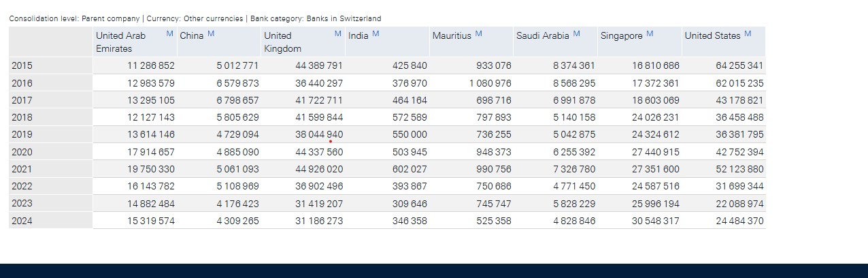This screenshot has width=868, height=278.
Task: Click the United Kingdom column header text
Action: (282, 42)
